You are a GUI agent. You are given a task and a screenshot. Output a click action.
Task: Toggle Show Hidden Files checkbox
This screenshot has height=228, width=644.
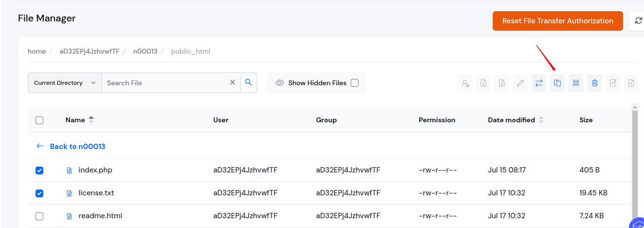point(355,83)
